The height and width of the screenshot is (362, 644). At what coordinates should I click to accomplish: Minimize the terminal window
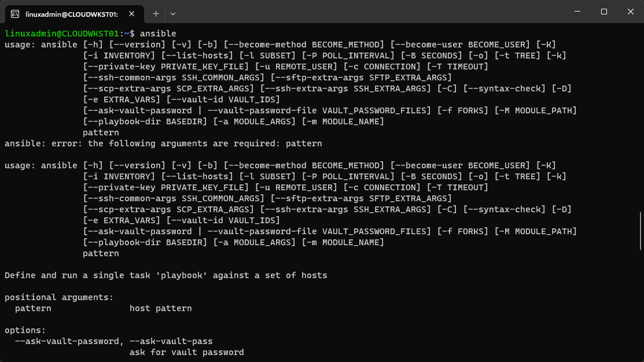(577, 12)
